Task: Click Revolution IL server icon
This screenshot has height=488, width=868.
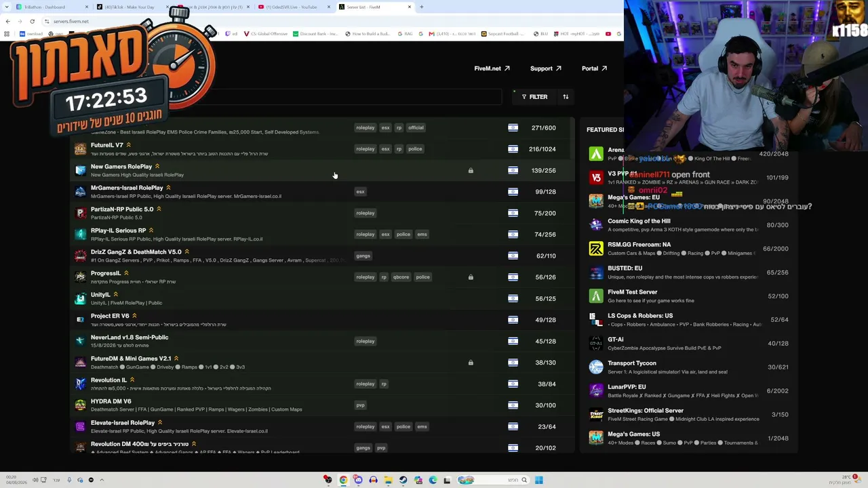Action: [81, 384]
